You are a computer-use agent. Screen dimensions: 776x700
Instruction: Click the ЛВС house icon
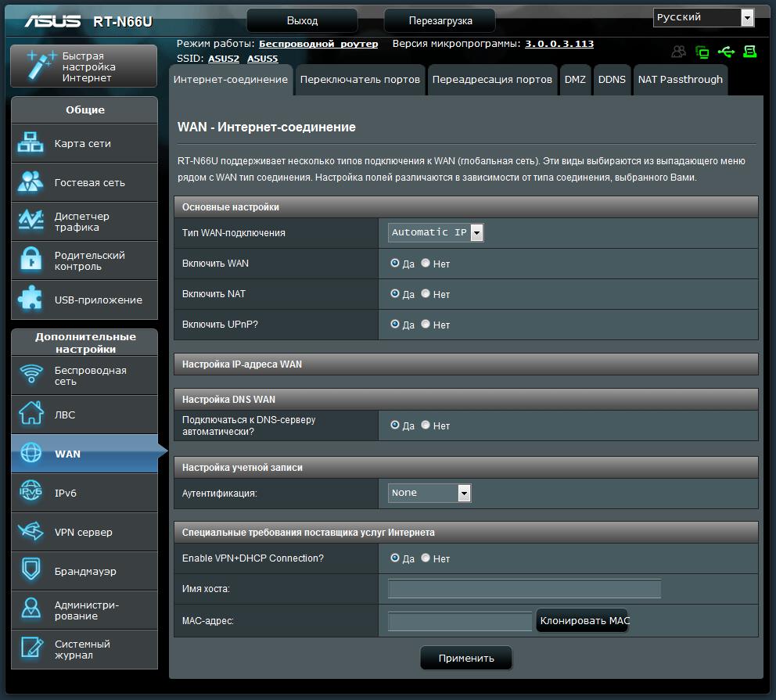[x=31, y=413]
